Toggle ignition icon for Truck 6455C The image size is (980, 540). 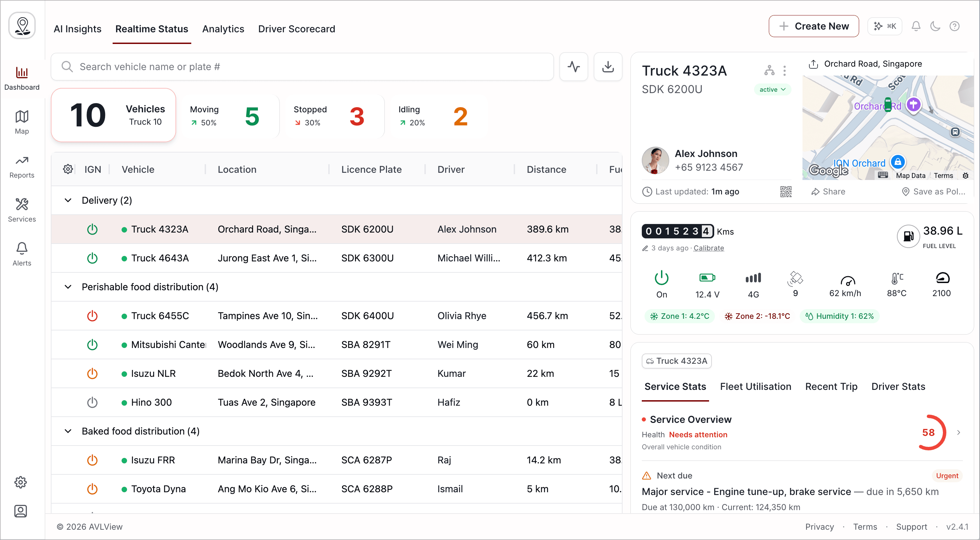[92, 316]
